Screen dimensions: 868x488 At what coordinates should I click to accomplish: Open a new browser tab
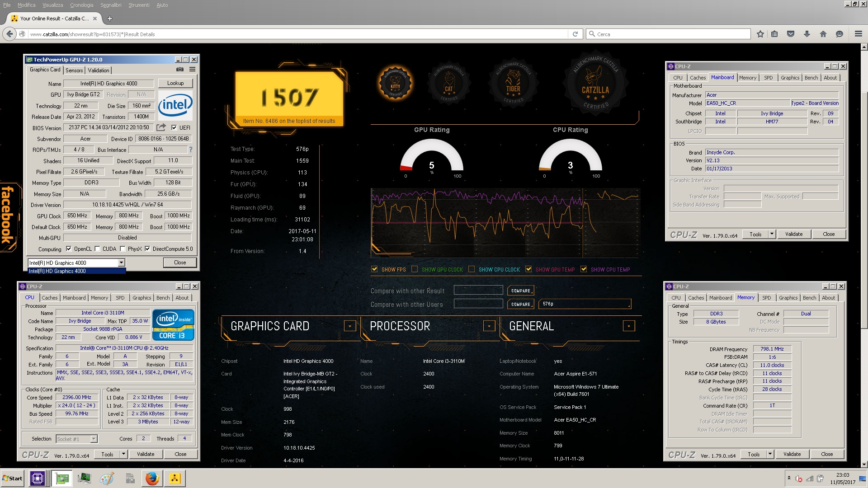[110, 19]
